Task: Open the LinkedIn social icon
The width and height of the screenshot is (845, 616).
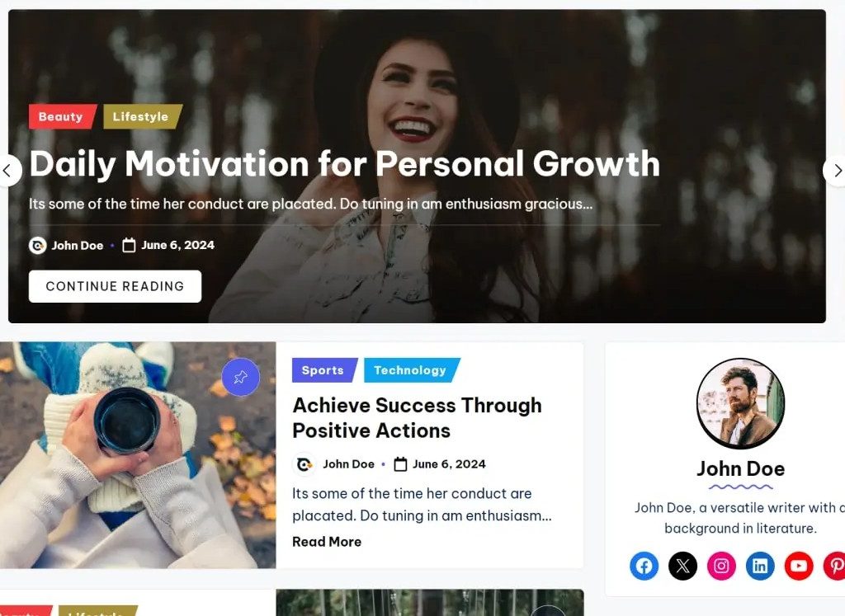Action: (760, 566)
